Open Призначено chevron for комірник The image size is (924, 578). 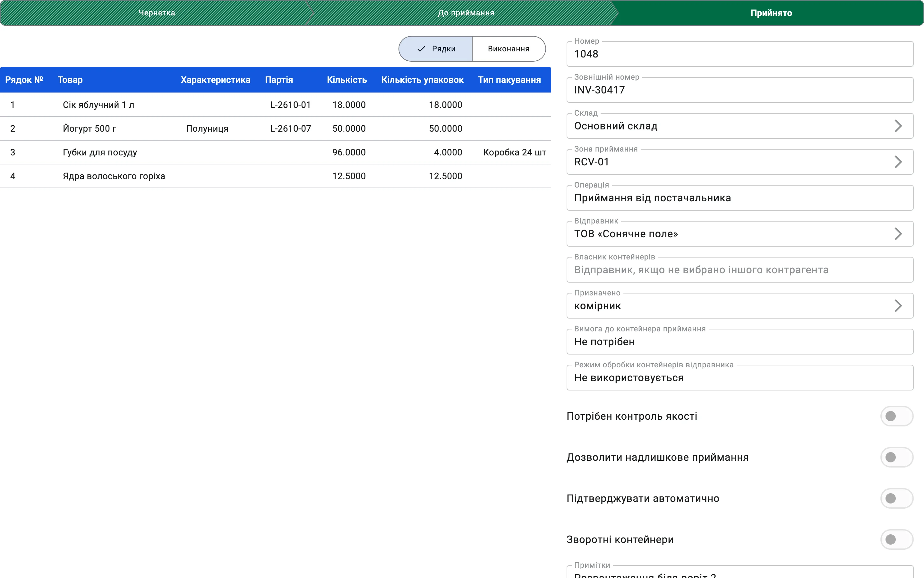[x=898, y=305]
